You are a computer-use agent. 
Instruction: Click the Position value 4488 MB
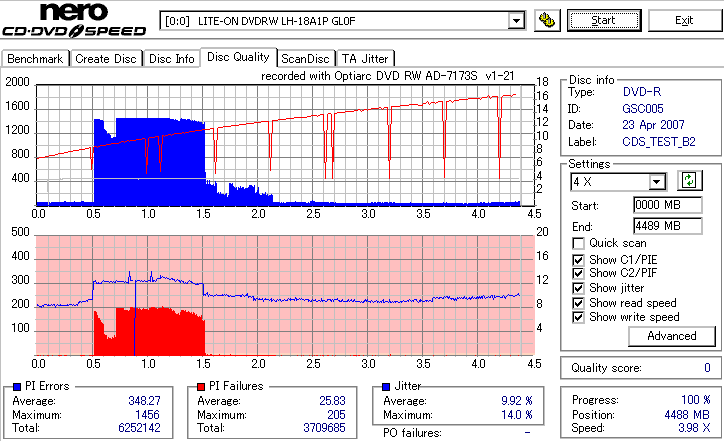[x=687, y=415]
